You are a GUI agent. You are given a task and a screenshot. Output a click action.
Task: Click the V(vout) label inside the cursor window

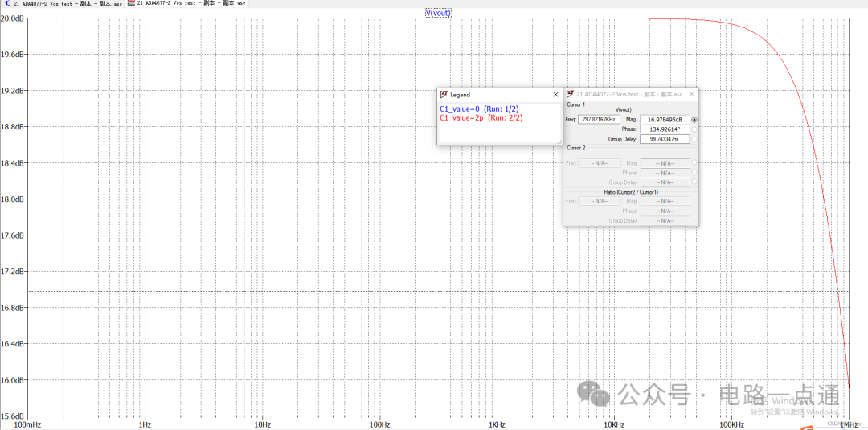click(624, 109)
